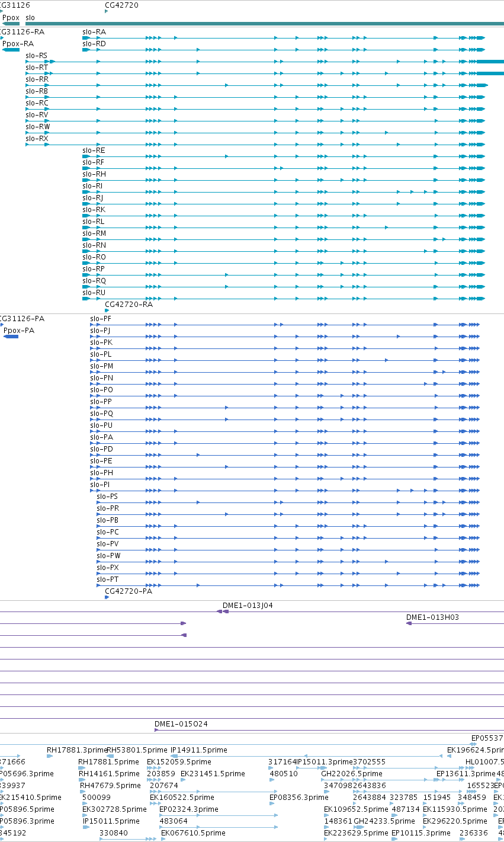
Task: Open EST EK109652.5prime
Action: [x=356, y=809]
